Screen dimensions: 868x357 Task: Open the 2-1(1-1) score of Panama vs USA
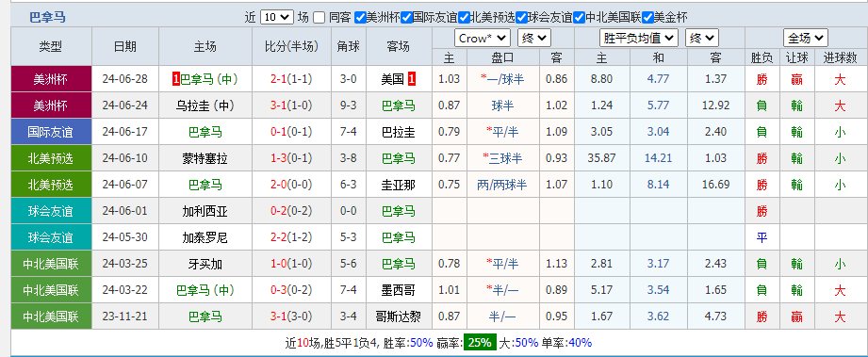pos(291,79)
